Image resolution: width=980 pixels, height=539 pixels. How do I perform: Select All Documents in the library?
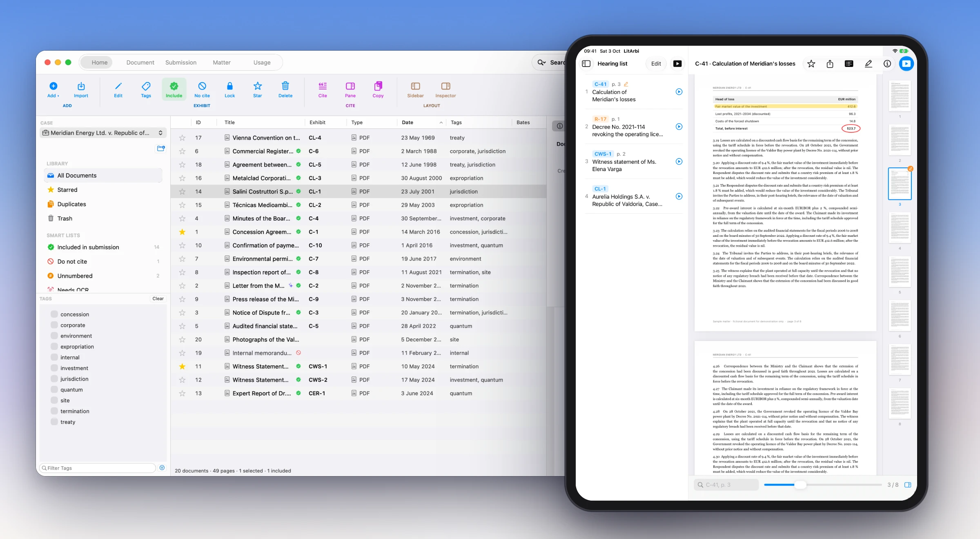point(103,176)
